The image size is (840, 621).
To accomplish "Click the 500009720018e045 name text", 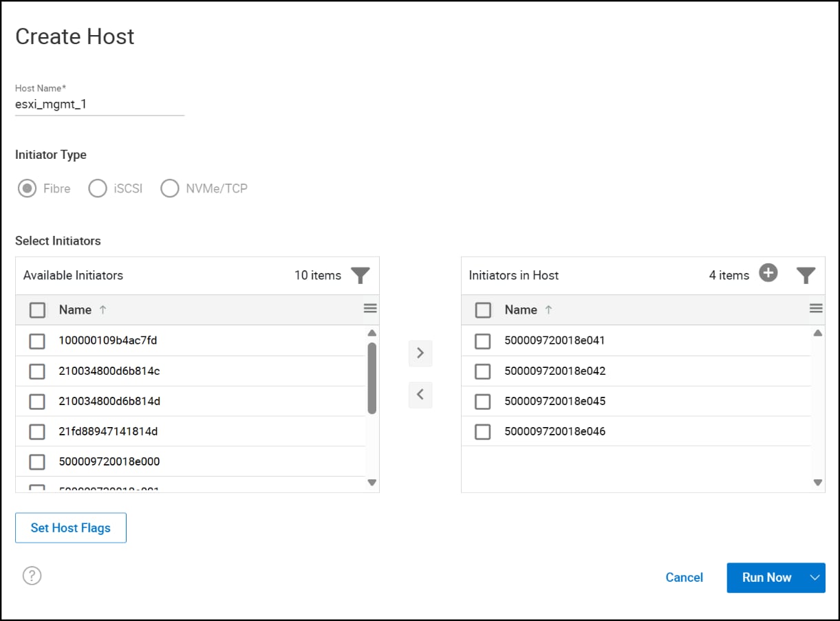I will pyautogui.click(x=555, y=401).
